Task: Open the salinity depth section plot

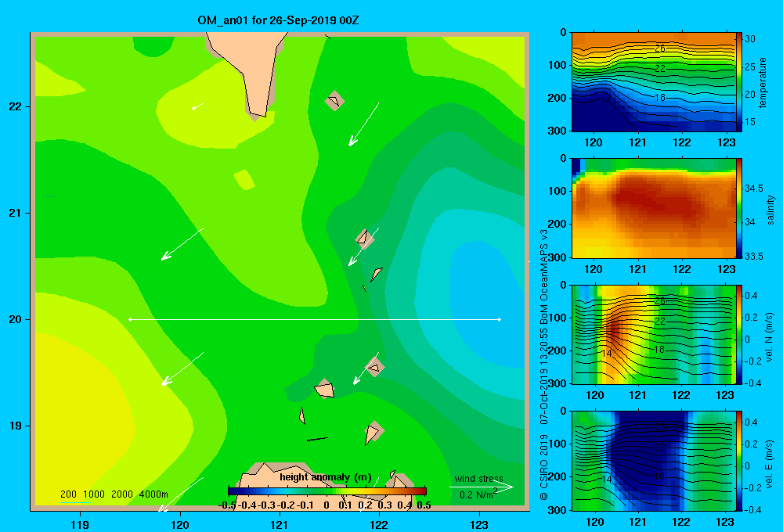Action: coord(654,208)
